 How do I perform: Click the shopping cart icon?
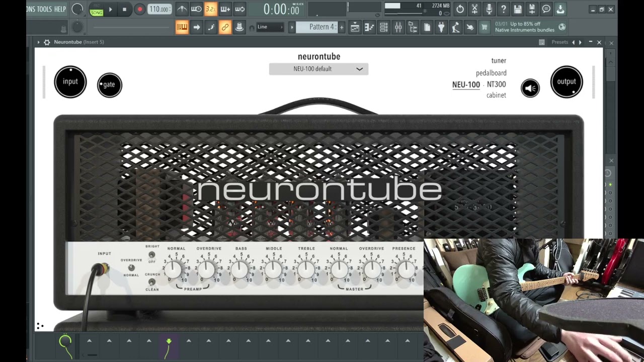(485, 28)
